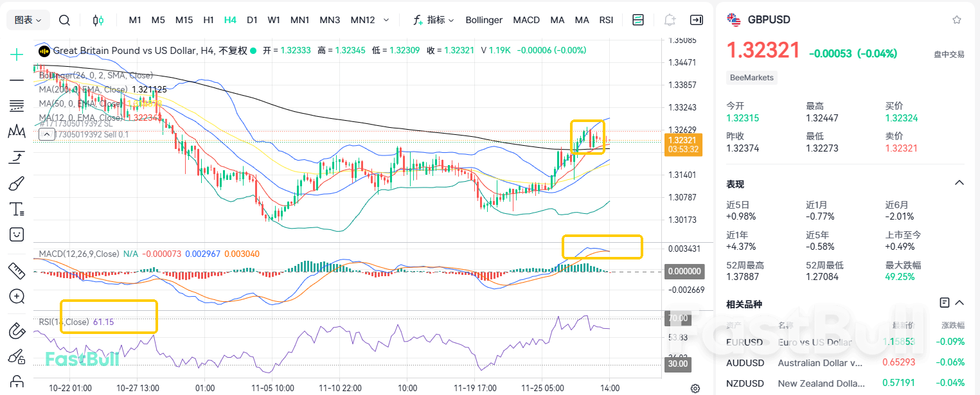Open the chart zoom tool

click(16, 296)
